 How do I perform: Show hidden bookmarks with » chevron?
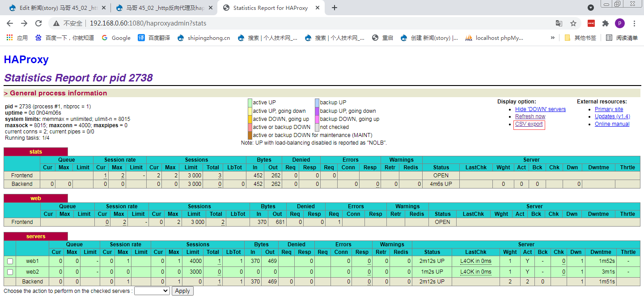tap(553, 38)
